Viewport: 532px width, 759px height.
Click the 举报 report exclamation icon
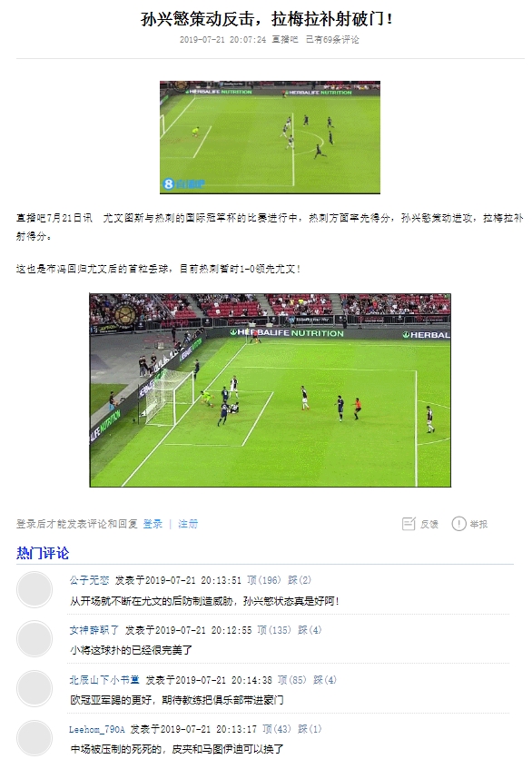pos(458,524)
